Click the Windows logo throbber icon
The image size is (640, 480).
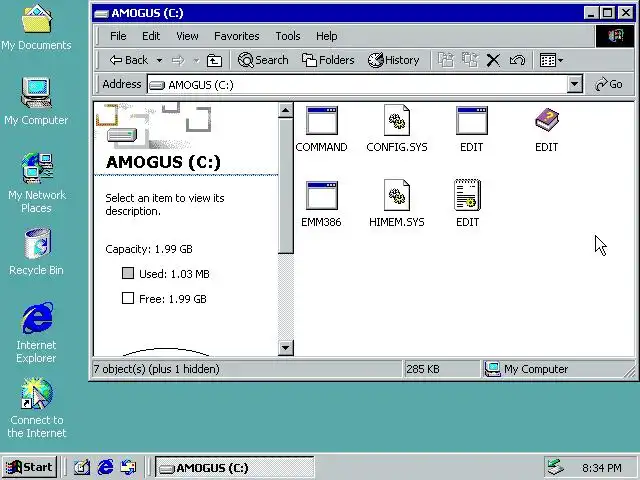[615, 36]
